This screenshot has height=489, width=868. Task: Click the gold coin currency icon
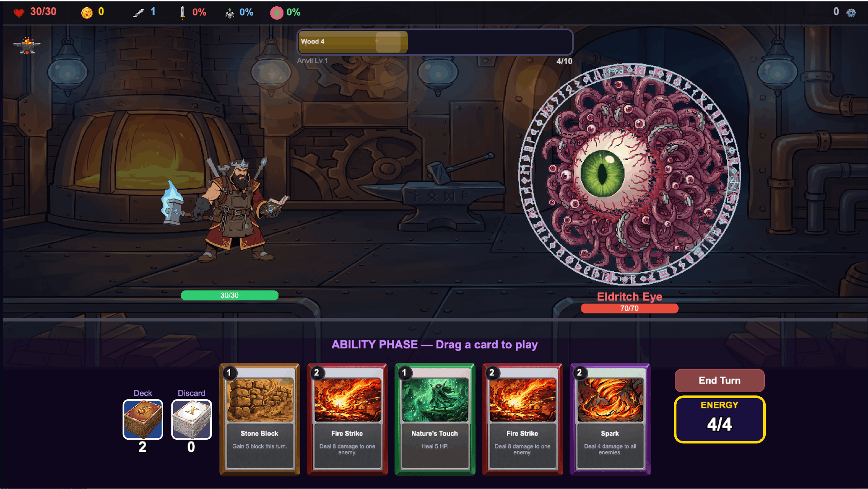tap(87, 13)
